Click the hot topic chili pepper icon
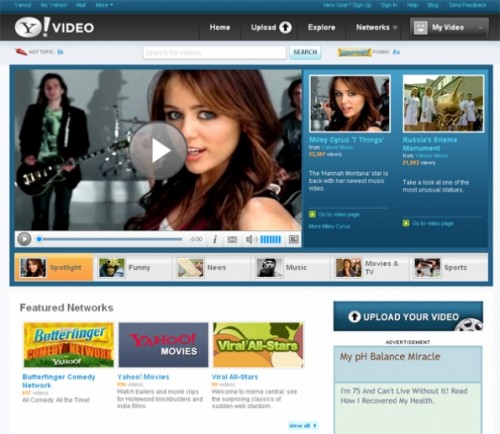The width and height of the screenshot is (500, 434). point(21,52)
